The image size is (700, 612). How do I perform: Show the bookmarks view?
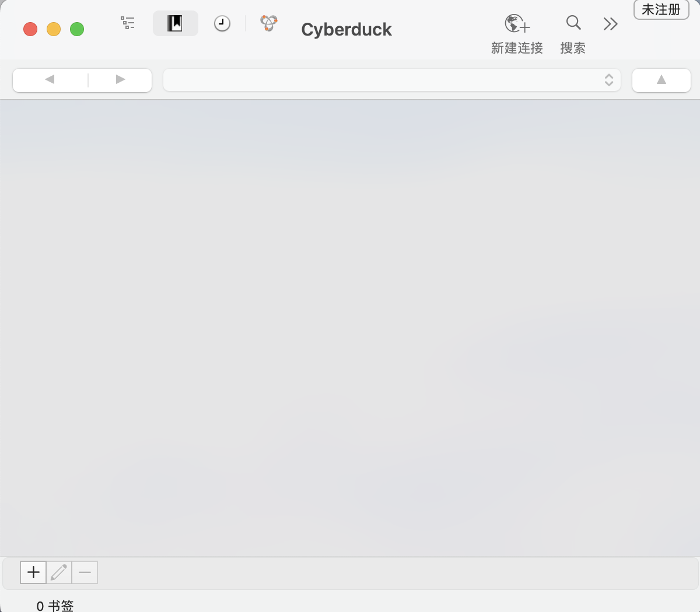(x=175, y=23)
